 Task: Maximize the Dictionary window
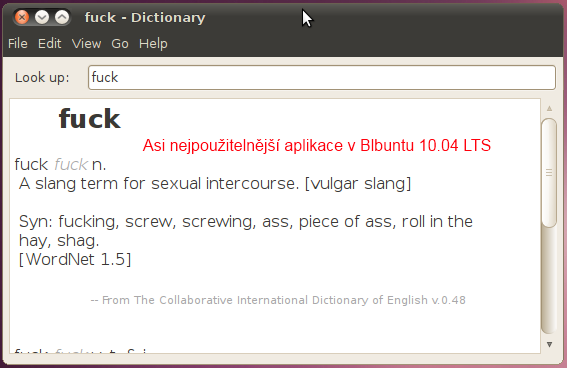point(62,17)
